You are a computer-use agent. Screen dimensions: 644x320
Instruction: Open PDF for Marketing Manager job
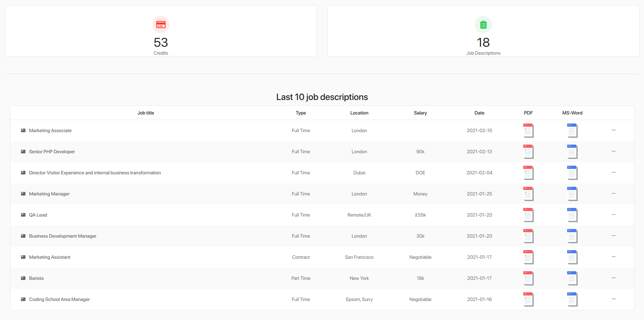528,194
